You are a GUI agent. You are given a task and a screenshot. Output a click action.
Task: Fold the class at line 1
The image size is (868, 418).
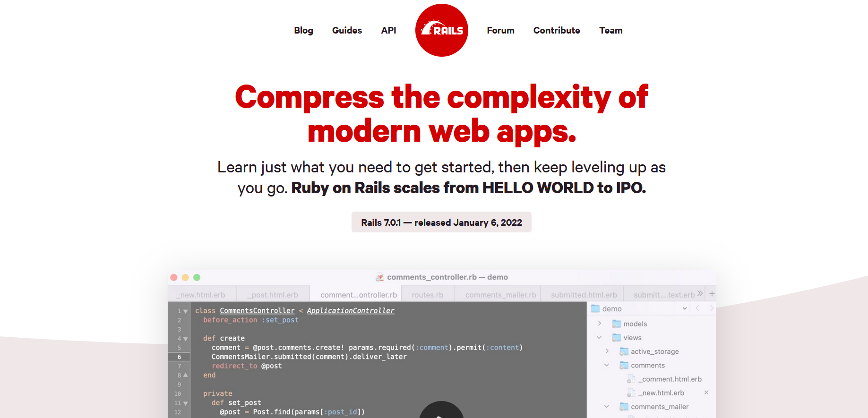click(x=186, y=311)
